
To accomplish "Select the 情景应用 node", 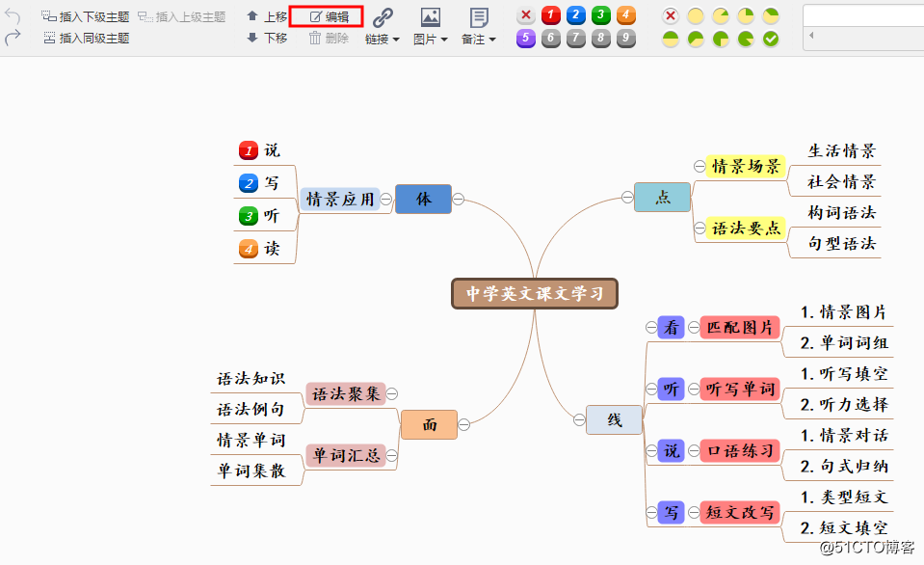I will click(340, 200).
